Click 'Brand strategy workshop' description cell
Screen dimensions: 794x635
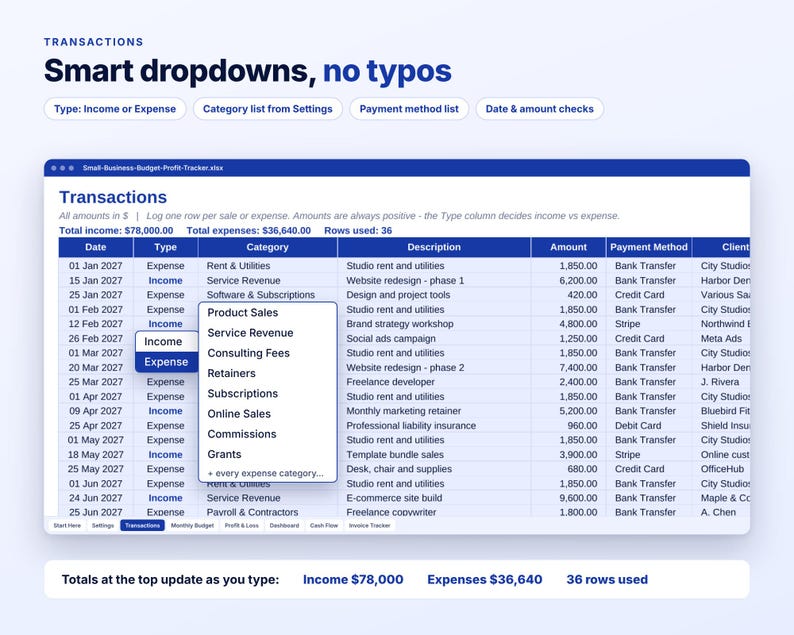(434, 324)
